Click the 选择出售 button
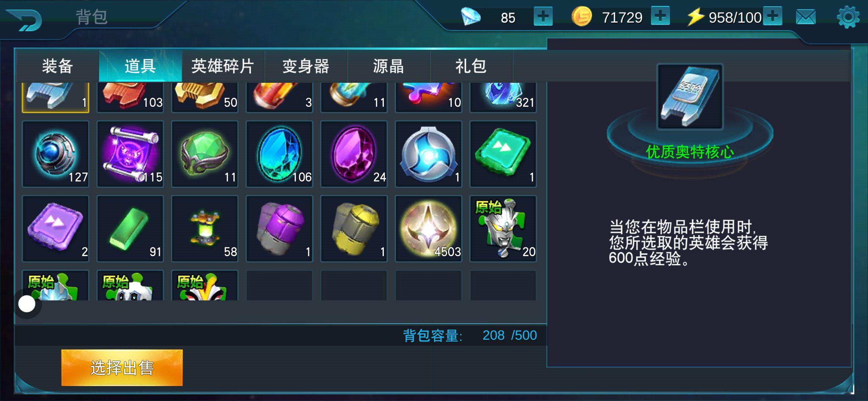 coord(122,368)
